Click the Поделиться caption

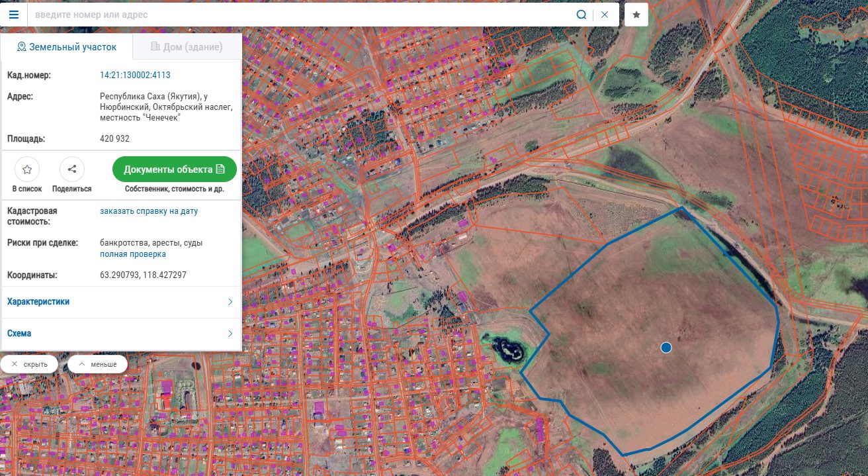(72, 189)
